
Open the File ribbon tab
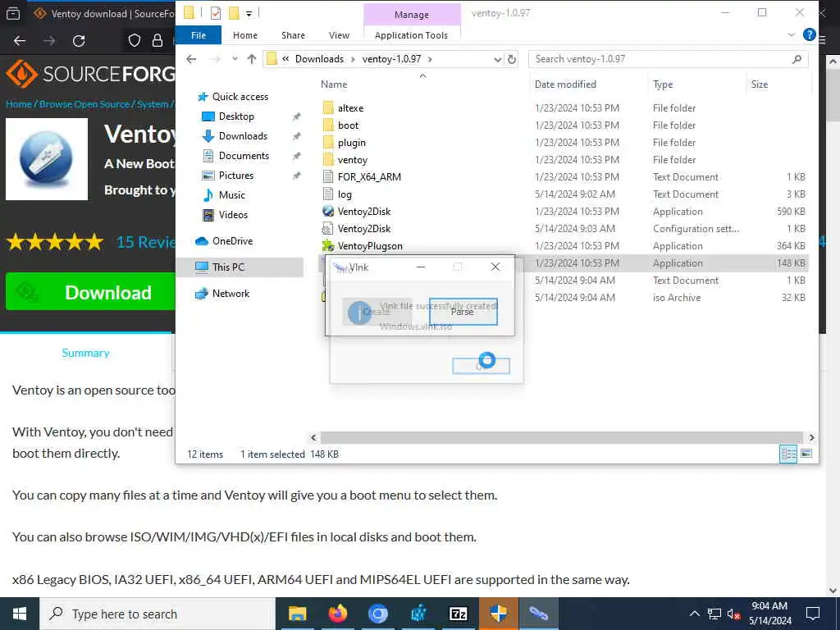click(199, 35)
